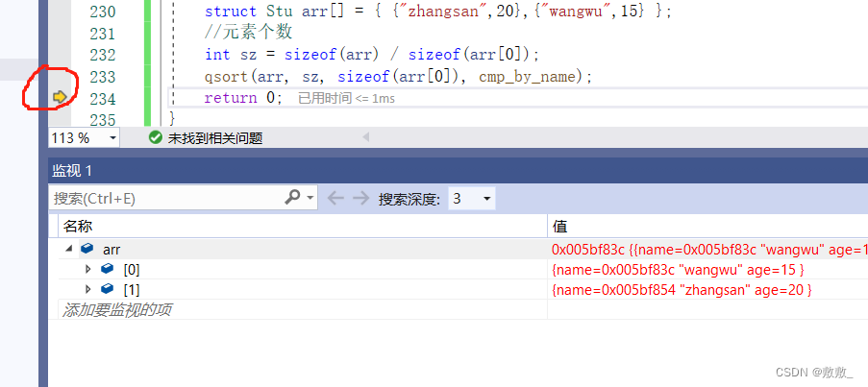Screen dimensions: 868x387
Task: Click line number 233 in the gutter
Action: click(103, 76)
